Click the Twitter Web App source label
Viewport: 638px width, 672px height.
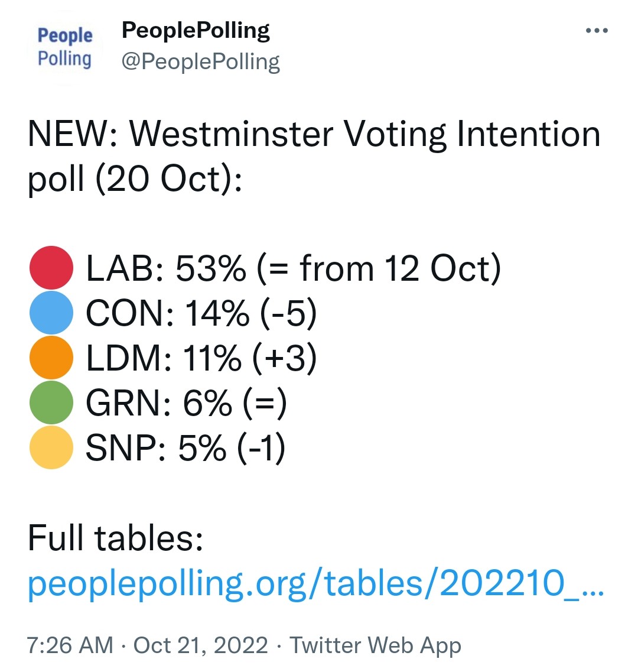[x=375, y=646]
